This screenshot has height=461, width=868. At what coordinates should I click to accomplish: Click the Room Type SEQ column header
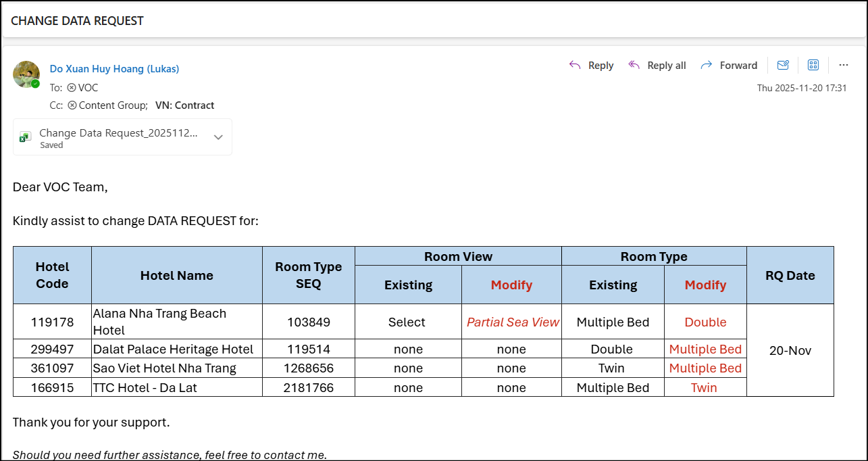point(309,275)
